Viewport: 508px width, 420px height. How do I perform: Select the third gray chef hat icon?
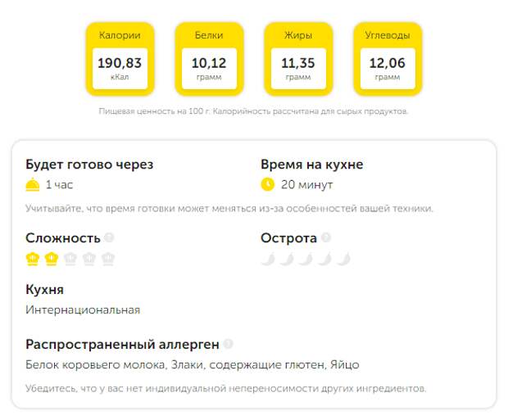pos(70,259)
